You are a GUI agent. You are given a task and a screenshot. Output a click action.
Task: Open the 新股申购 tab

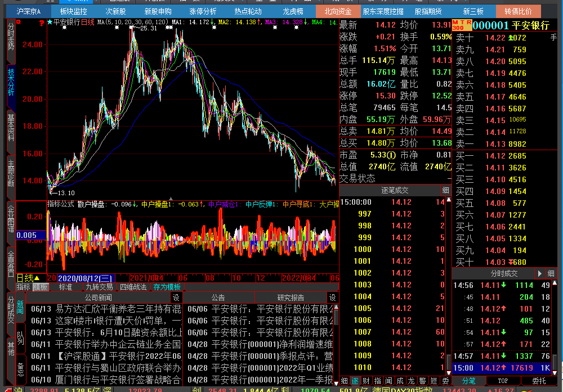[158, 11]
